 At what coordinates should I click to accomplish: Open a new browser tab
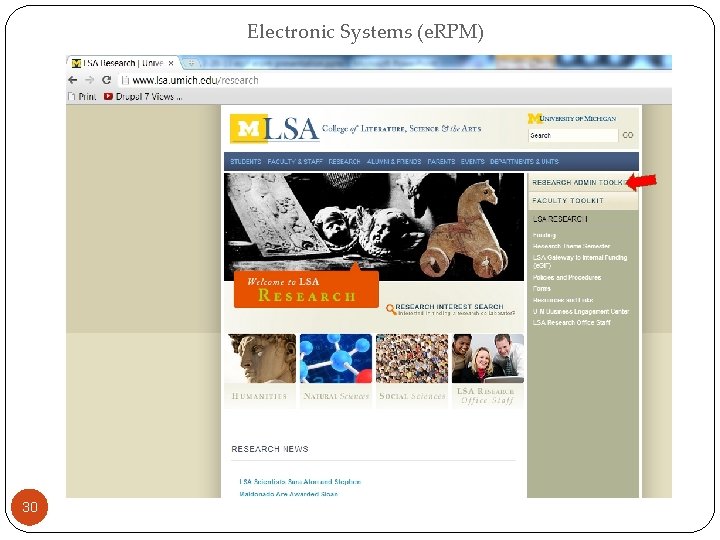tap(191, 63)
